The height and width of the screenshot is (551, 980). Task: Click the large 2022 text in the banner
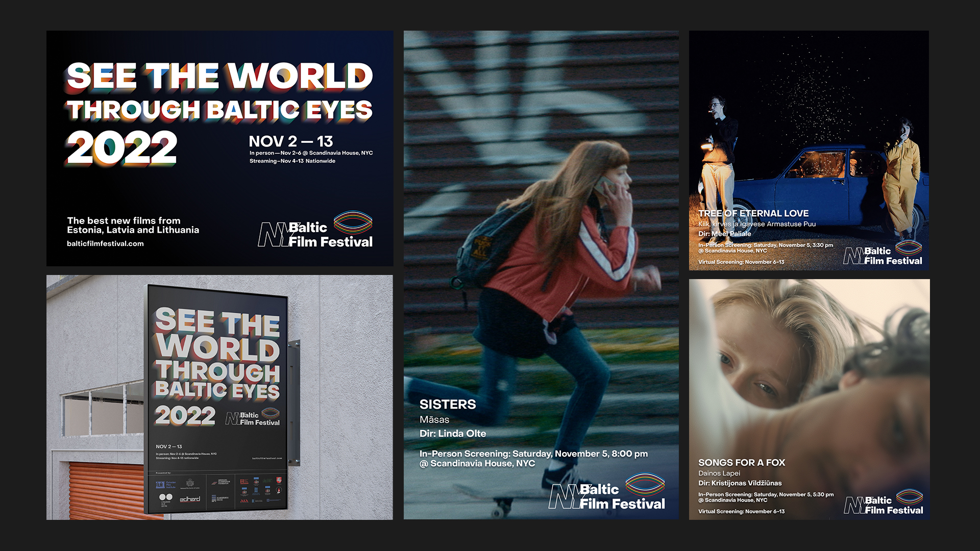click(121, 147)
